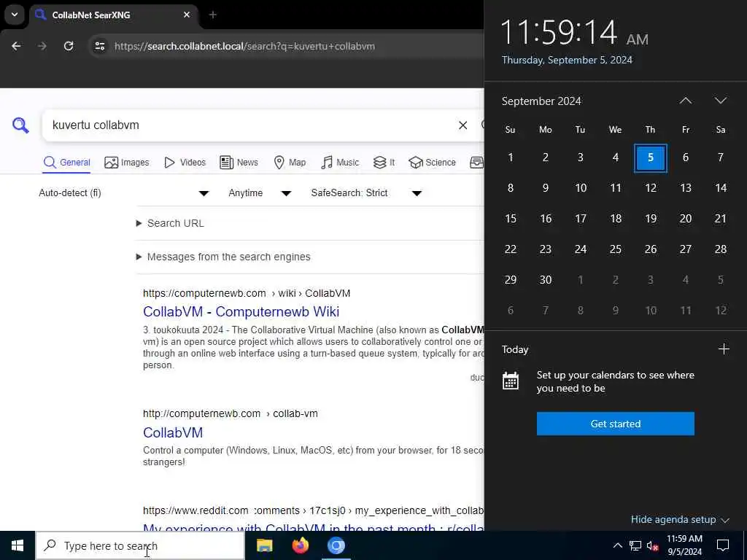Screen dimensions: 747x560
Task: Click the calendar setup icon under Today
Action: pyautogui.click(x=510, y=381)
